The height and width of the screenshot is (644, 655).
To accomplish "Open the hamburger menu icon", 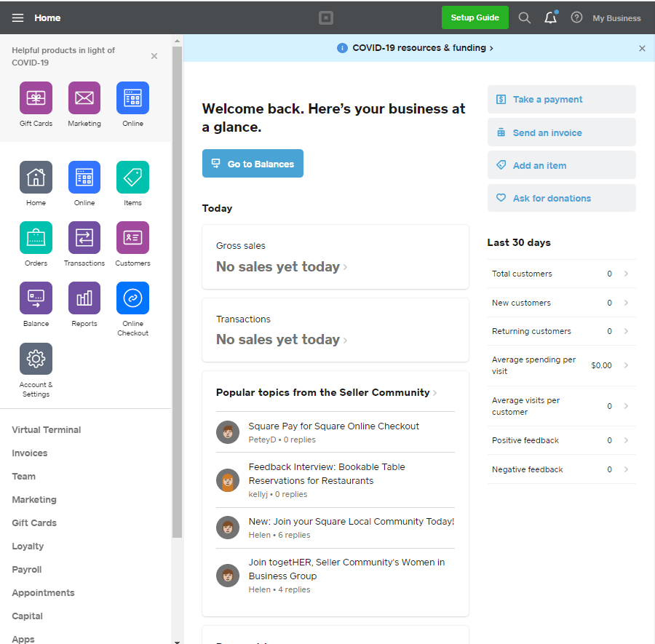I will (x=17, y=18).
